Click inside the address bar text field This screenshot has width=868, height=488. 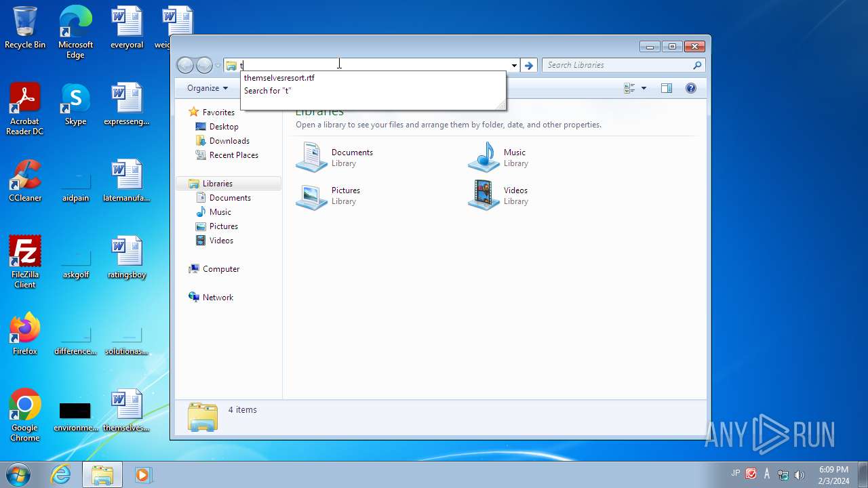(374, 65)
